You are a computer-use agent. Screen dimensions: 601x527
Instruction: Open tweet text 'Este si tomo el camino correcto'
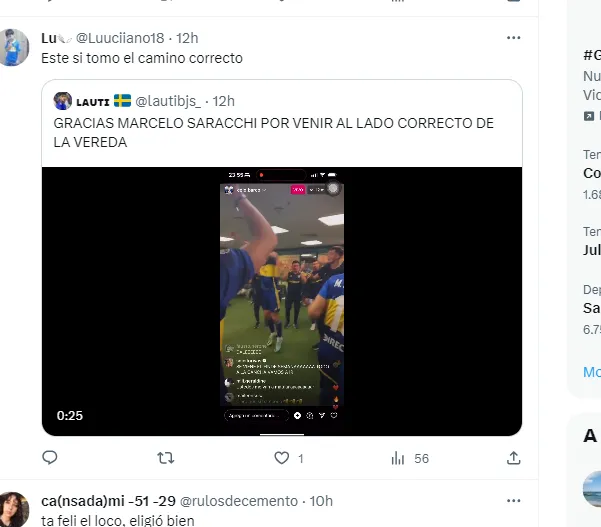(142, 58)
